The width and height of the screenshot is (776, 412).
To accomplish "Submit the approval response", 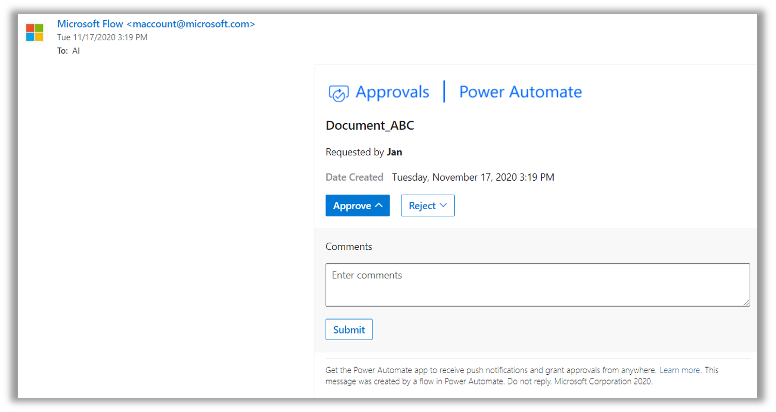I will 349,329.
